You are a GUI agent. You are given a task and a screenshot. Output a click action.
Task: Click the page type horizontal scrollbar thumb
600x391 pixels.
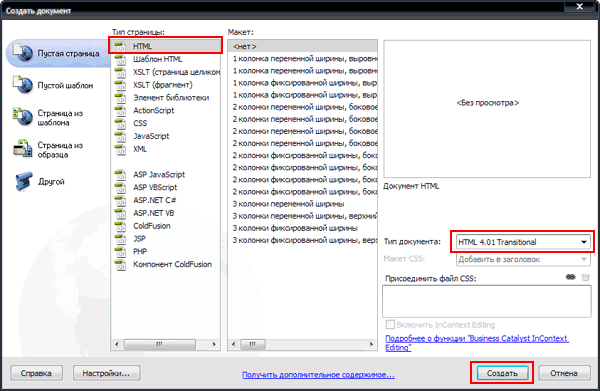[x=160, y=344]
